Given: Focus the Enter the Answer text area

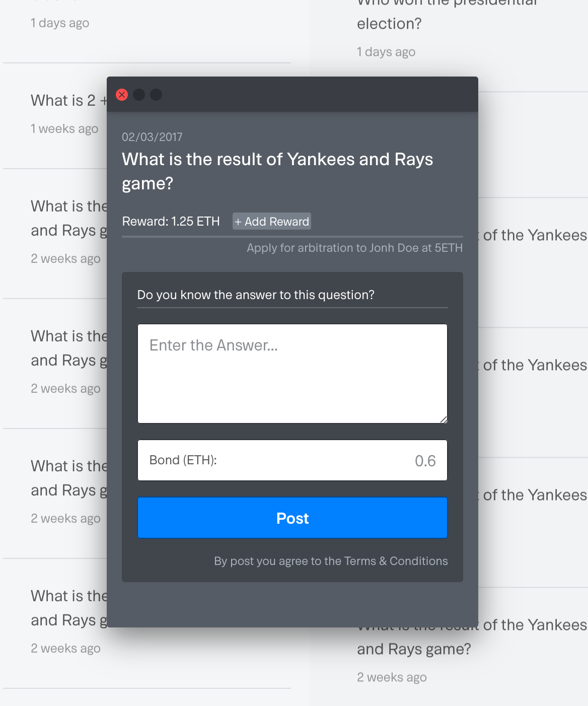Looking at the screenshot, I should pos(292,374).
